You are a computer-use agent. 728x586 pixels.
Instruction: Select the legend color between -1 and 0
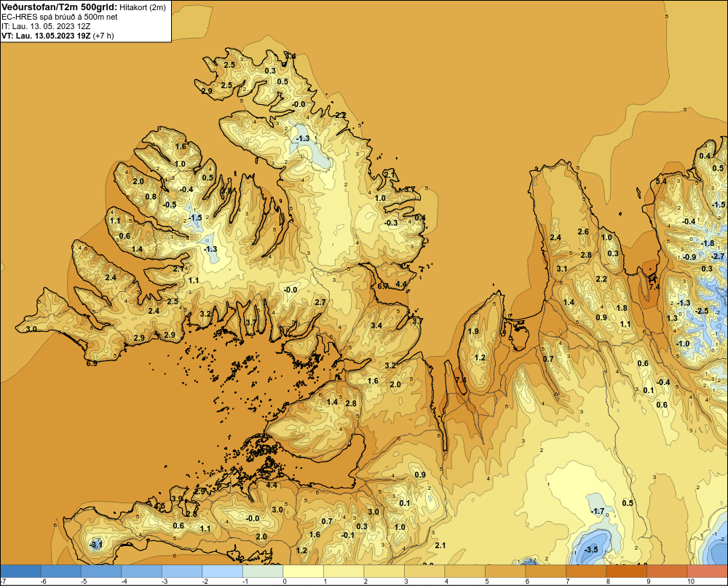point(263,571)
